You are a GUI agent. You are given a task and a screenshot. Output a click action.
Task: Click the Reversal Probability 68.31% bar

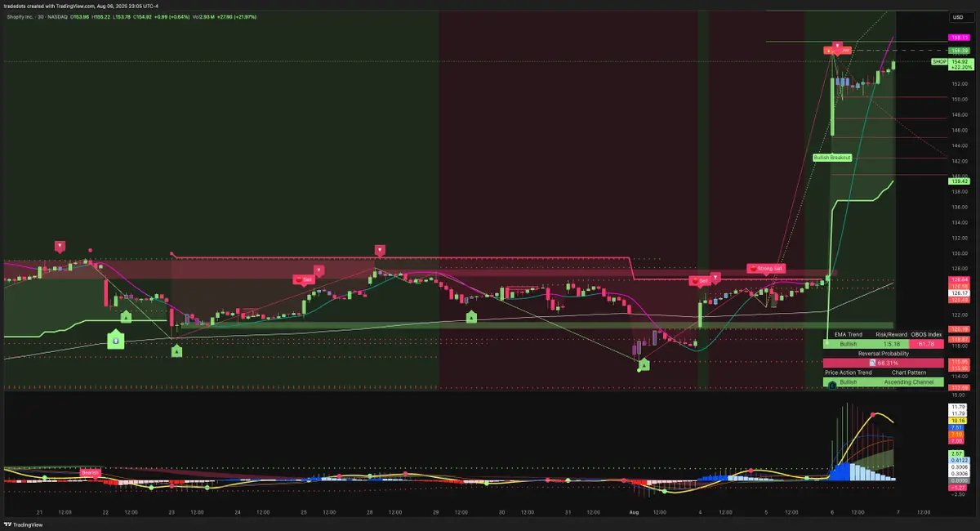tap(883, 363)
